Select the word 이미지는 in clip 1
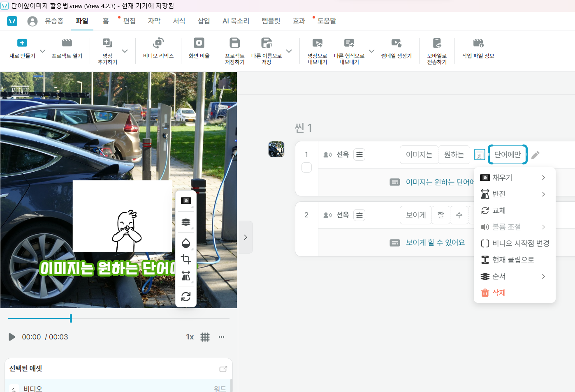Screen dimensions: 575x392 click(419, 154)
